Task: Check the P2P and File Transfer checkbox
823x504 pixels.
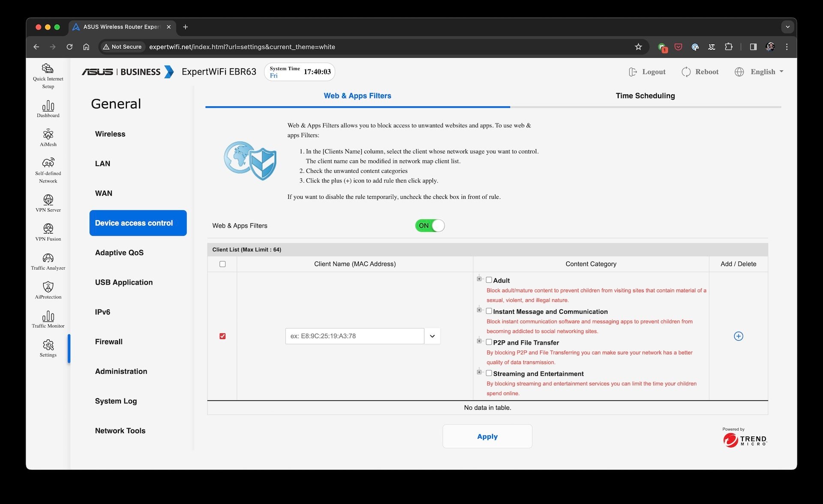Action: point(489,342)
